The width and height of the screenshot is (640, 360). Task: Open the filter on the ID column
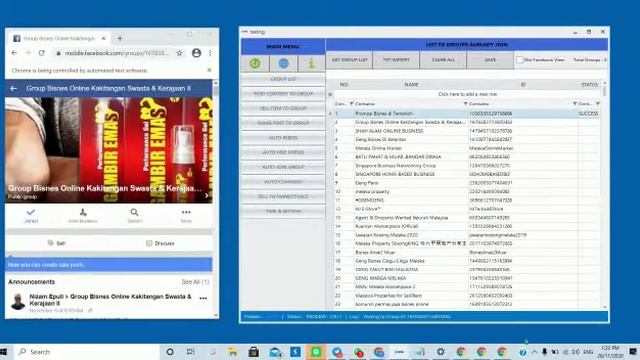pyautogui.click(x=575, y=104)
